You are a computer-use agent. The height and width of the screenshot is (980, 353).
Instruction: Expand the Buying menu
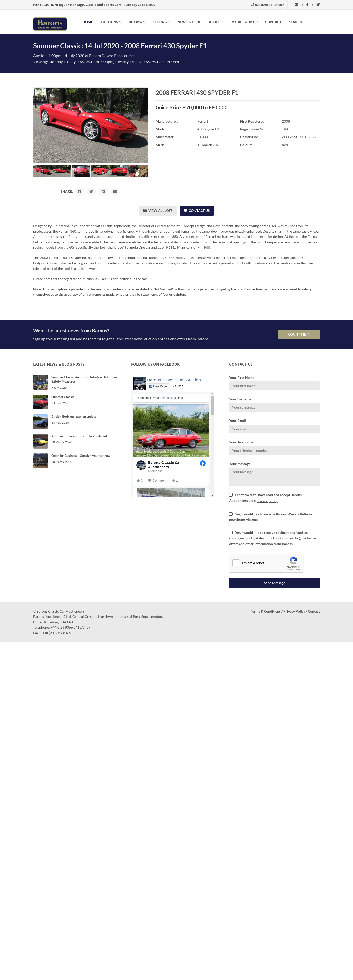click(x=137, y=22)
